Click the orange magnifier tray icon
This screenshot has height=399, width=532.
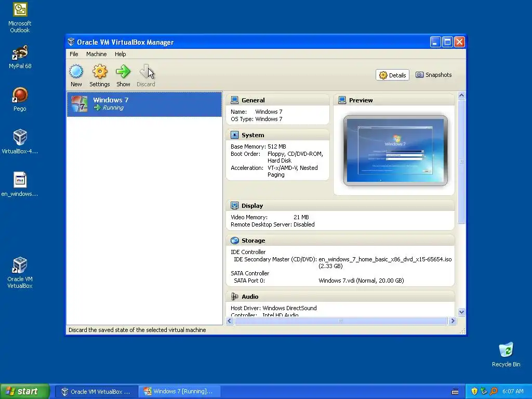click(x=494, y=391)
